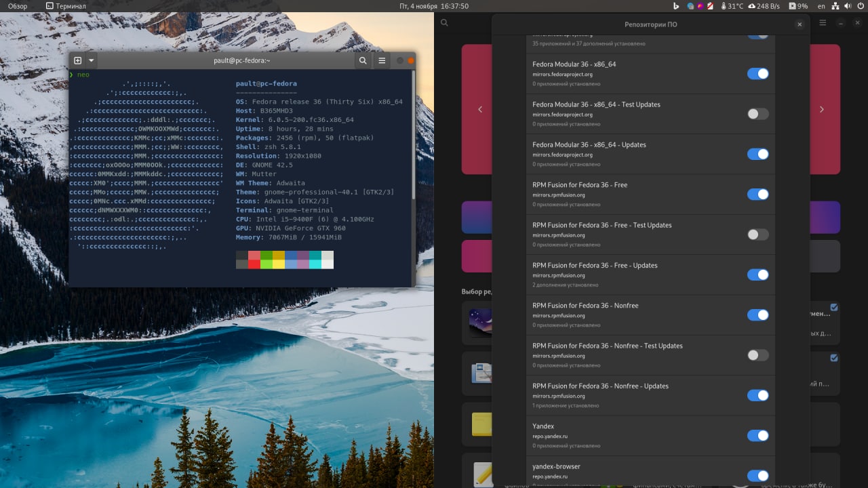The image size is (868, 488).
Task: Open a new tab in the terminal
Action: 77,60
